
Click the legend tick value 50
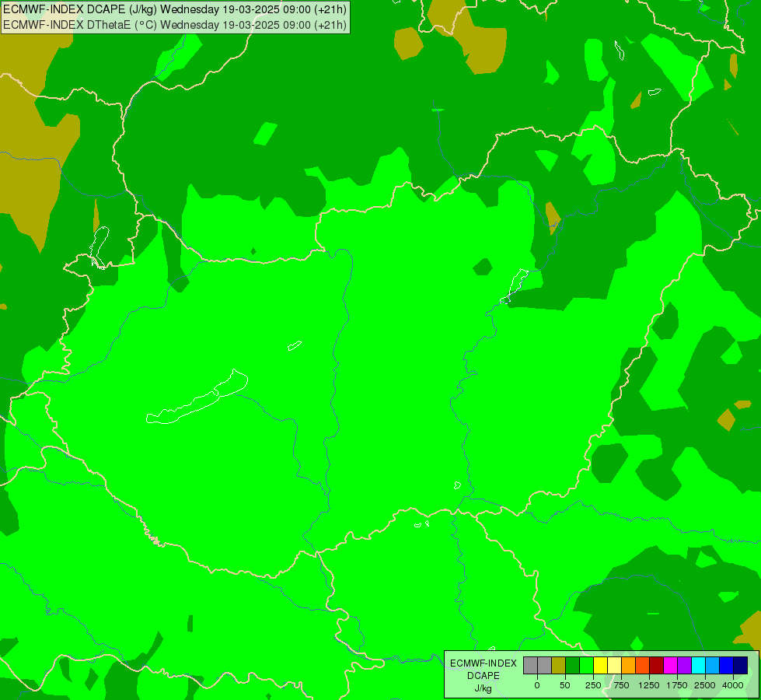point(565,685)
